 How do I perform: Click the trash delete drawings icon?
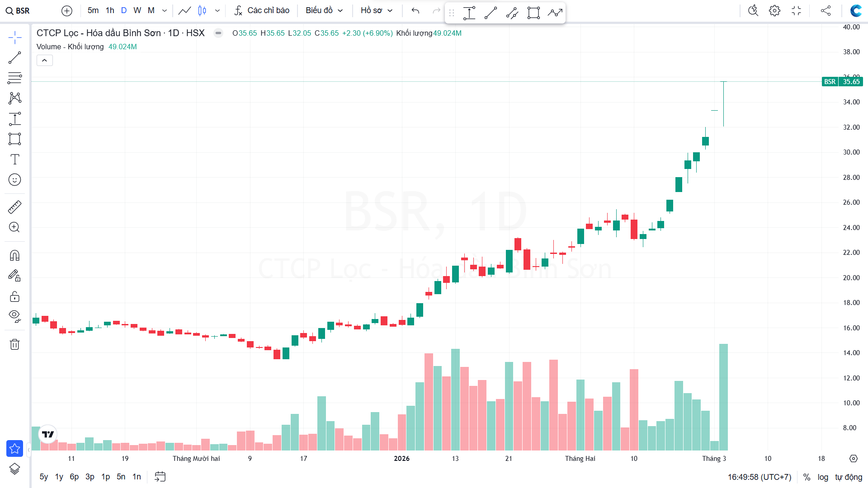(x=14, y=344)
